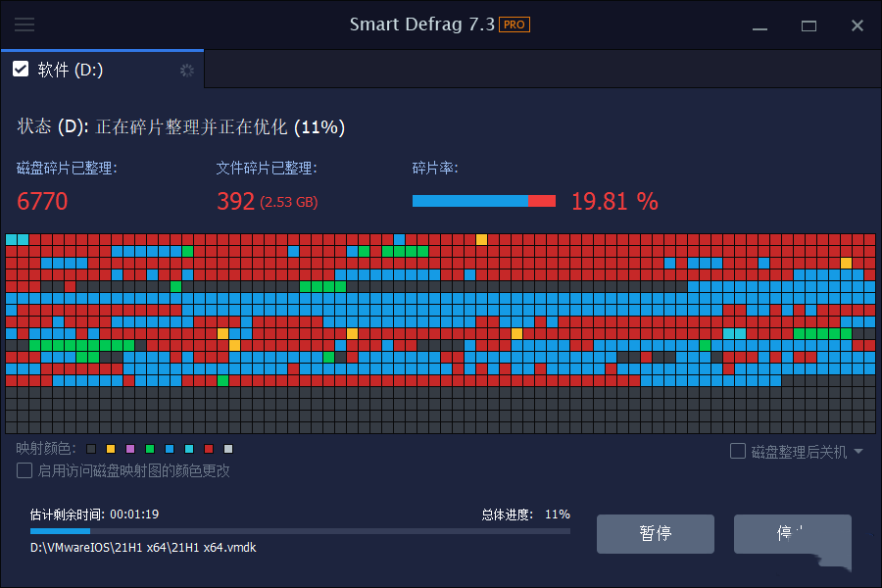
Task: Click the yellow map color swatch
Action: (x=111, y=449)
